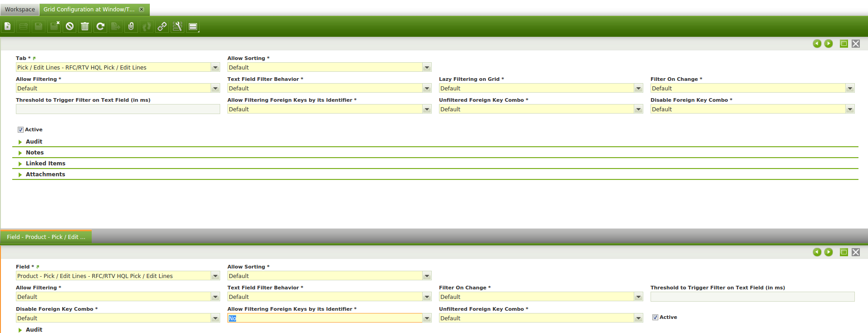Toggle the Active checkbox in the Field subtab form
The image size is (868, 333).
click(x=655, y=317)
